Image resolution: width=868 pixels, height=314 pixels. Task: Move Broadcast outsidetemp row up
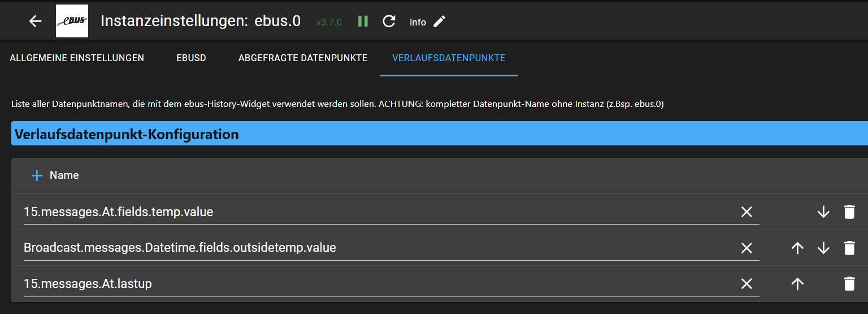tap(797, 248)
